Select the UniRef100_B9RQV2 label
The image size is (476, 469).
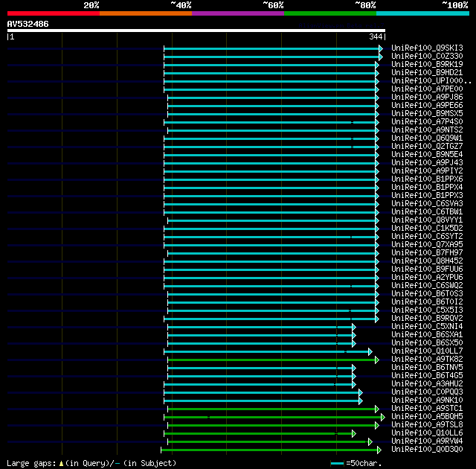[x=427, y=319]
